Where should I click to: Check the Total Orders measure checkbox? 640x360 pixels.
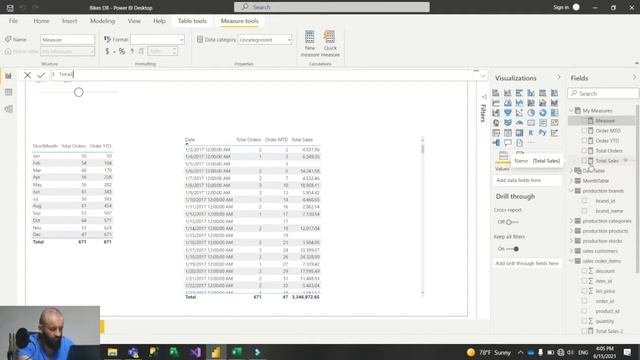coord(584,151)
